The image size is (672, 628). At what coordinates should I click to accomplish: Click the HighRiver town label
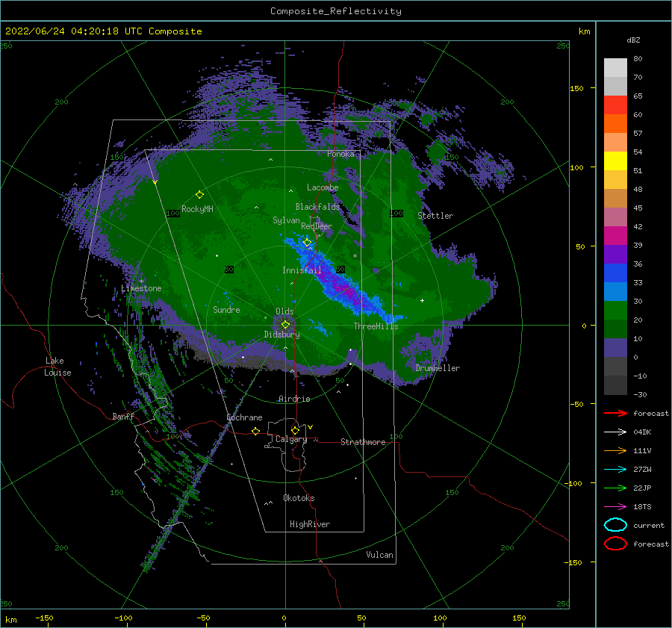[x=310, y=524]
